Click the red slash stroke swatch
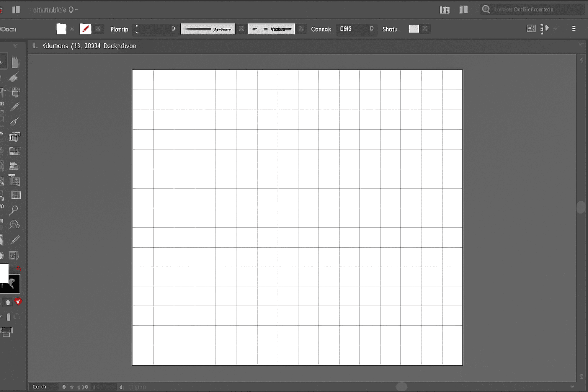588x392 pixels. pyautogui.click(x=85, y=29)
